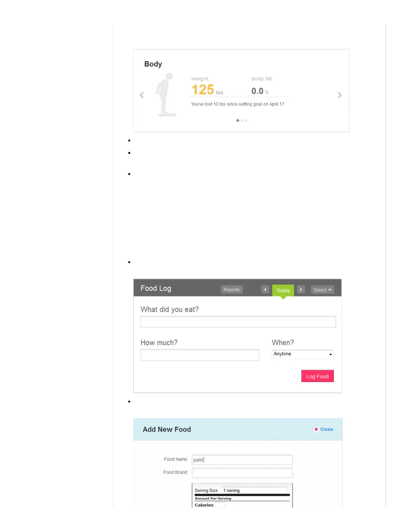Click the person-on-scale body icon
Screen dimensions: 411x532
tap(166, 95)
